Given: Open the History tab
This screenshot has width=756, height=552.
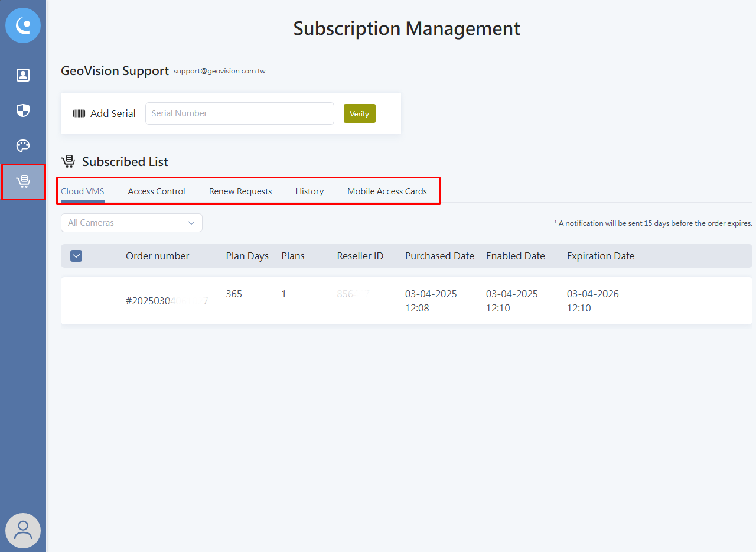Looking at the screenshot, I should click(309, 191).
